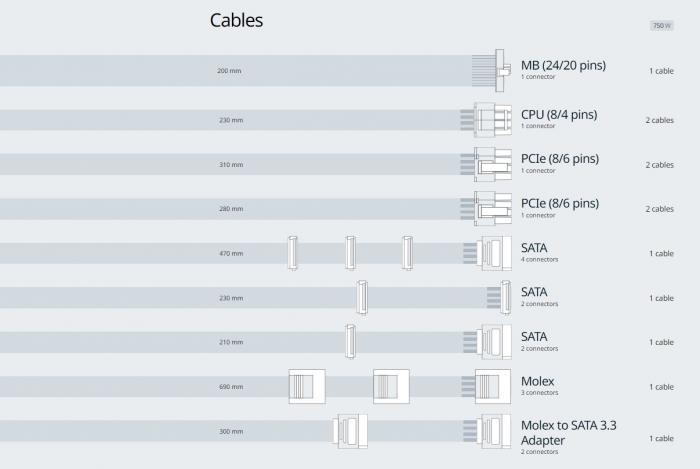Click the 200 mm length label
The image size is (700, 469).
pyautogui.click(x=229, y=71)
